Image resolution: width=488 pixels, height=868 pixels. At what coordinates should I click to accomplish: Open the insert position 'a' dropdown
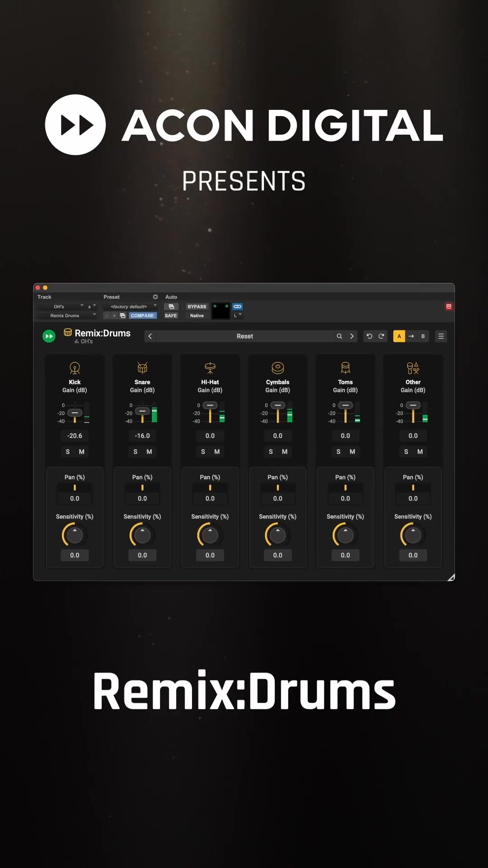[92, 307]
